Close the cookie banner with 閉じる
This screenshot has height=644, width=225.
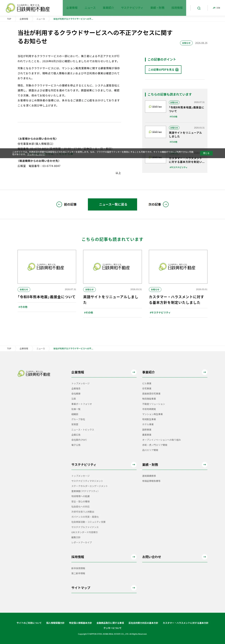[x=206, y=153]
